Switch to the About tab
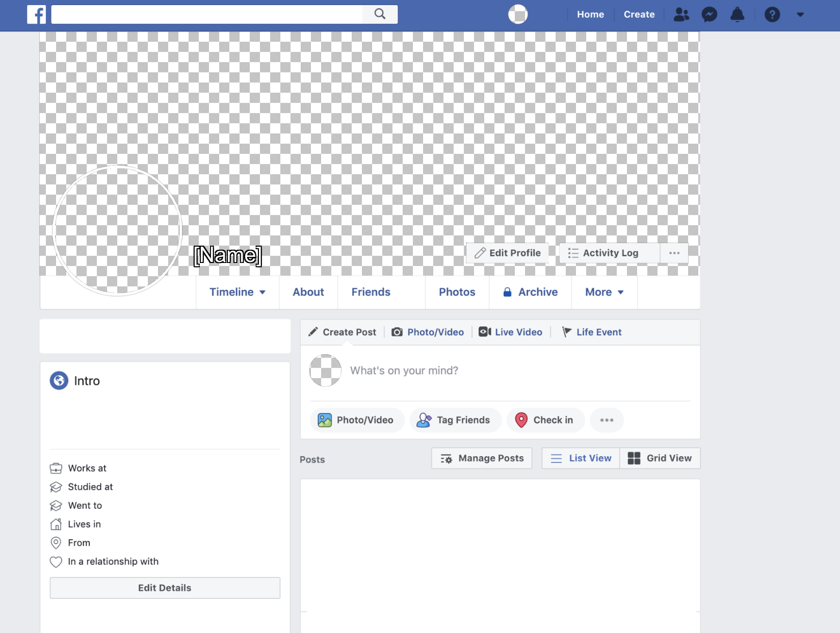This screenshot has width=840, height=633. coord(308,292)
